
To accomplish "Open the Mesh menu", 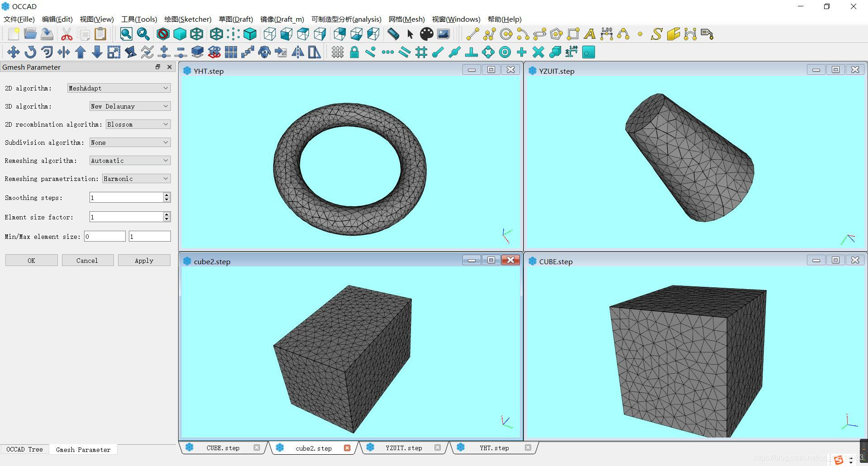I will tap(406, 19).
